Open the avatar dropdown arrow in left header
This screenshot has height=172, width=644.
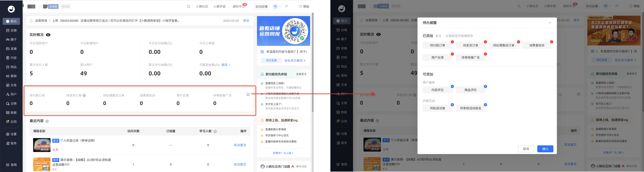280,7
